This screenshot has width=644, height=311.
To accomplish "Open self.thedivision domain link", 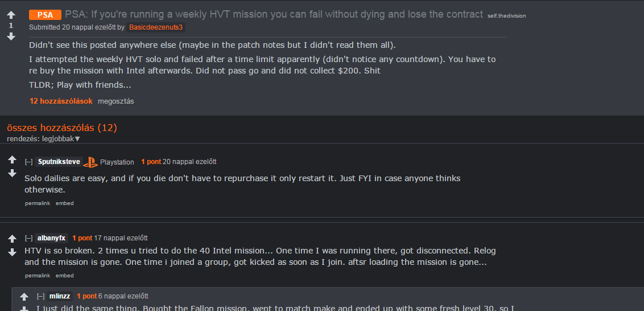I will pos(506,16).
